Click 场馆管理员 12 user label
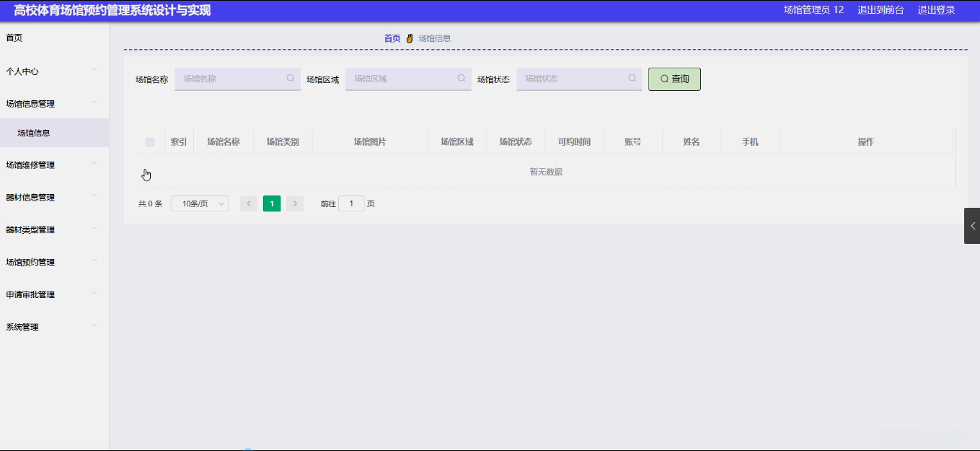980x451 pixels. coord(813,10)
